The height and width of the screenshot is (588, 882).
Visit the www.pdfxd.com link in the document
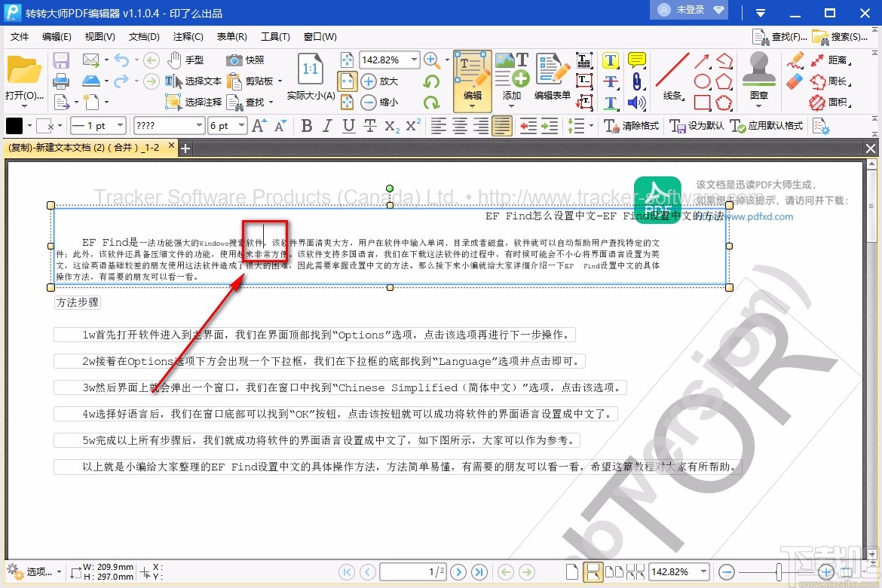pyautogui.click(x=759, y=216)
